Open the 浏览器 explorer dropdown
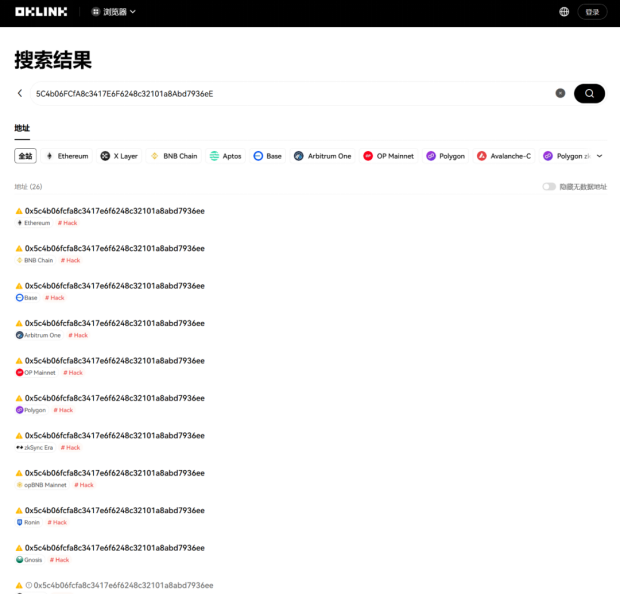This screenshot has height=594, width=620. click(x=114, y=12)
